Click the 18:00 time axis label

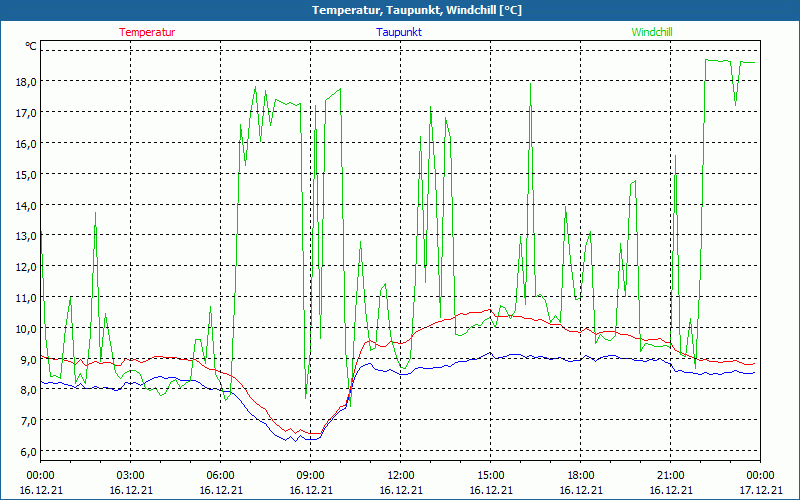[581, 476]
